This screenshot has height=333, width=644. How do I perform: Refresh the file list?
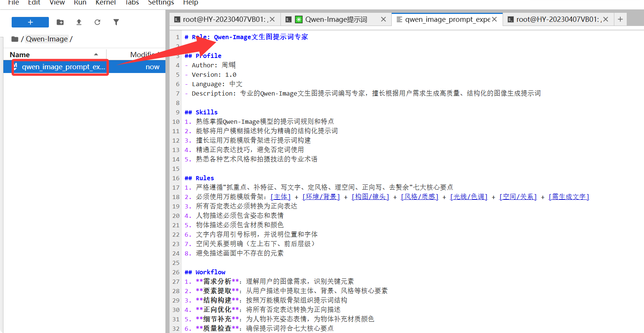(97, 22)
